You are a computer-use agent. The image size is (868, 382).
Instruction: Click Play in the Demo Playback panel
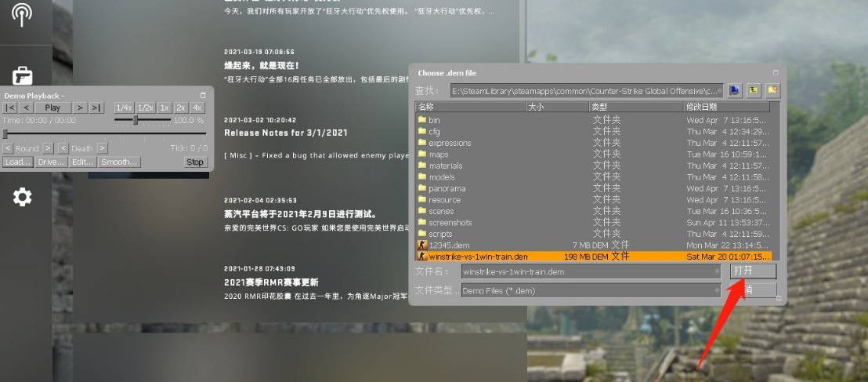(52, 107)
